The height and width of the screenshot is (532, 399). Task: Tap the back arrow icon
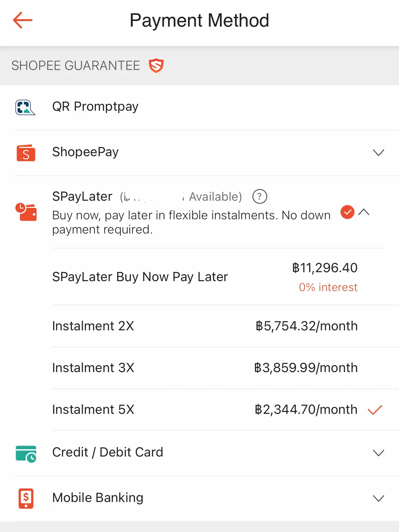[x=23, y=20]
